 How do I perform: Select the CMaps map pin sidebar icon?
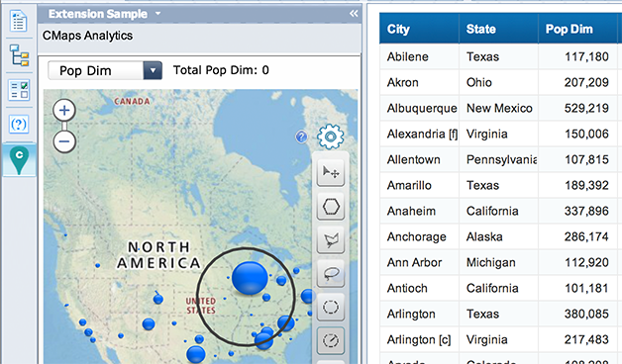pyautogui.click(x=19, y=160)
